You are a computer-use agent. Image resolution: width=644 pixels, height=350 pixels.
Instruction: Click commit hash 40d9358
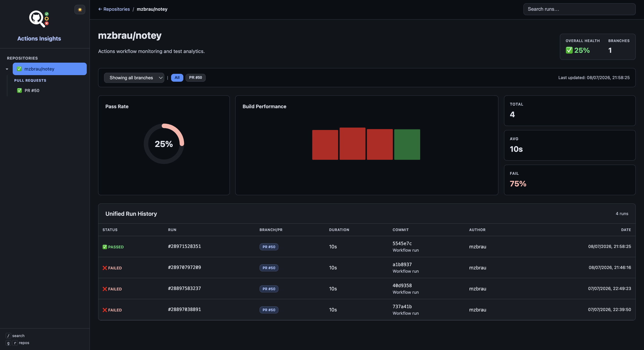pyautogui.click(x=402, y=286)
